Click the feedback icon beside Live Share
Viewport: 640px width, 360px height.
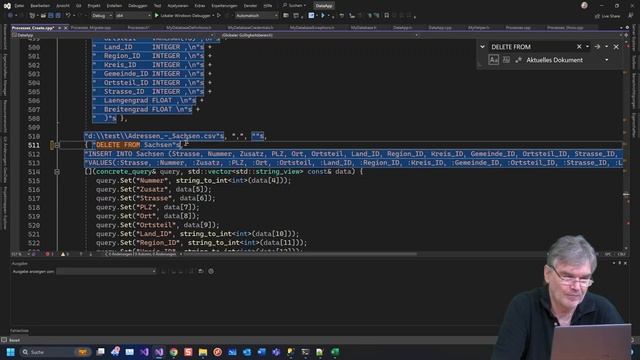631,16
